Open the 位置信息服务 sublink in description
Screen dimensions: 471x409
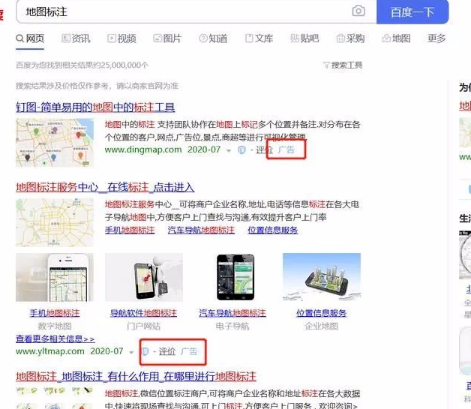(273, 230)
